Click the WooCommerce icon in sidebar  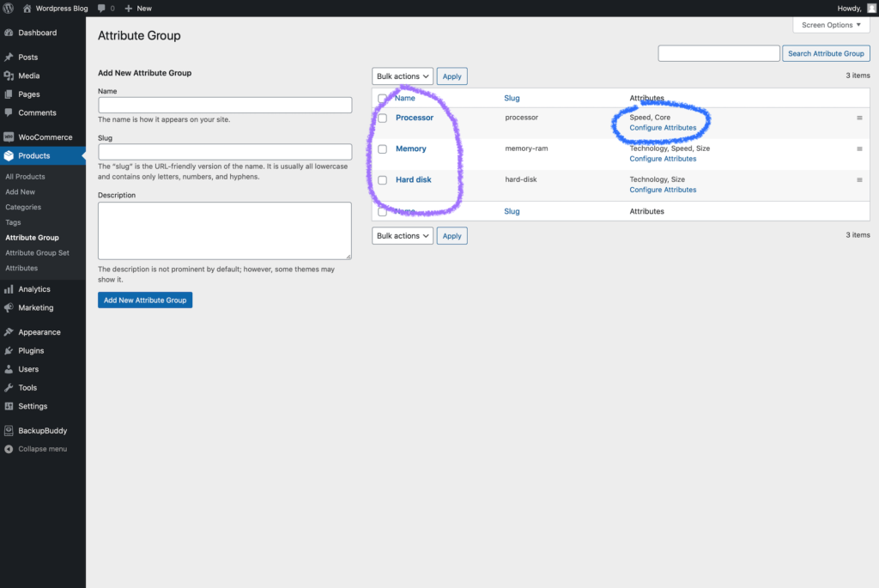pos(9,137)
